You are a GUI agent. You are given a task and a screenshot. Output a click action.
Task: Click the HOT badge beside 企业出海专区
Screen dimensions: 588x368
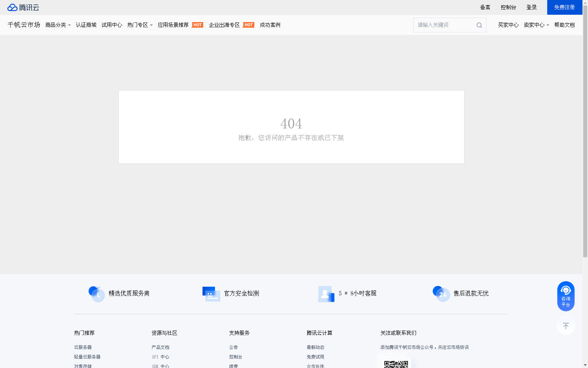point(248,25)
